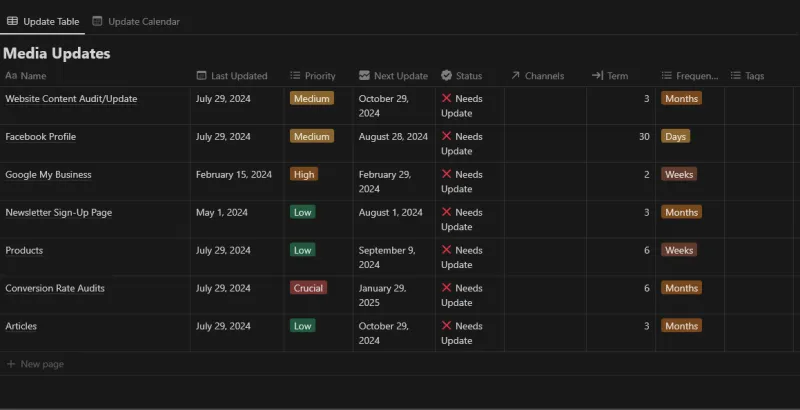Click the September 9, 2024 next update date
800x410 pixels.
click(387, 258)
